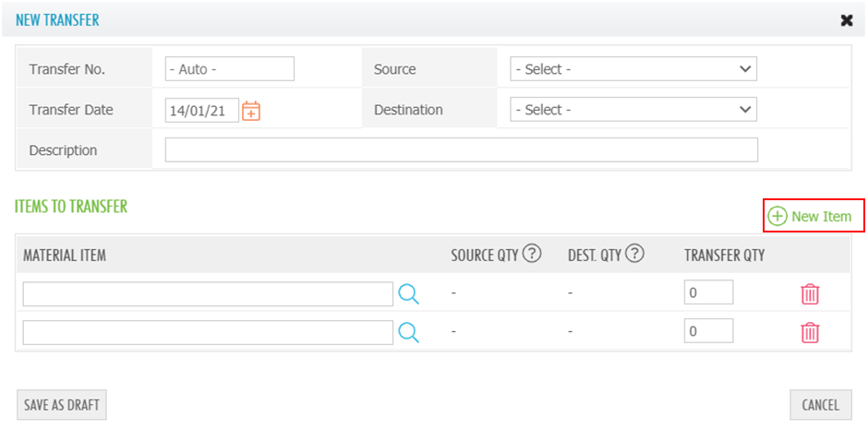The image size is (868, 429).
Task: Close the New Transfer dialog
Action: coord(846,20)
